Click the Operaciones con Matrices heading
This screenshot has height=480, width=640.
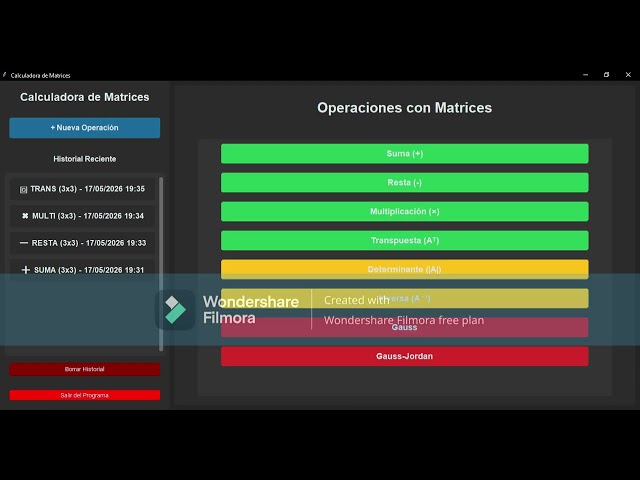point(404,108)
